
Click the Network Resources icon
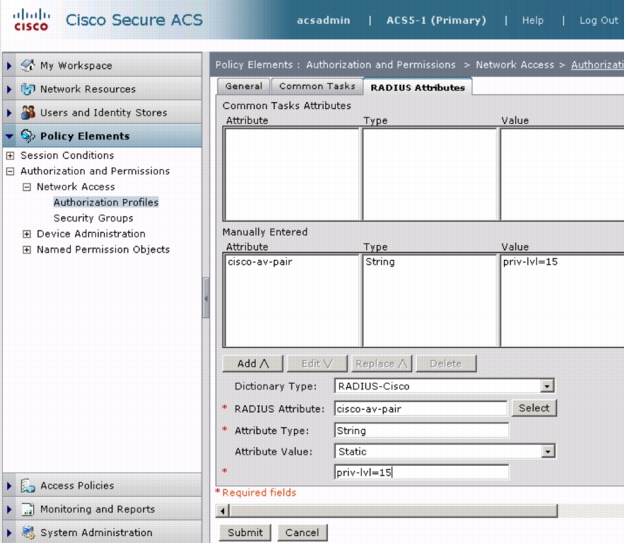28,89
